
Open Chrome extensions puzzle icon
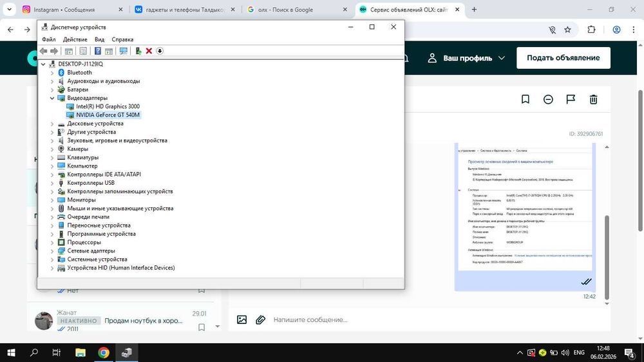pos(591,30)
